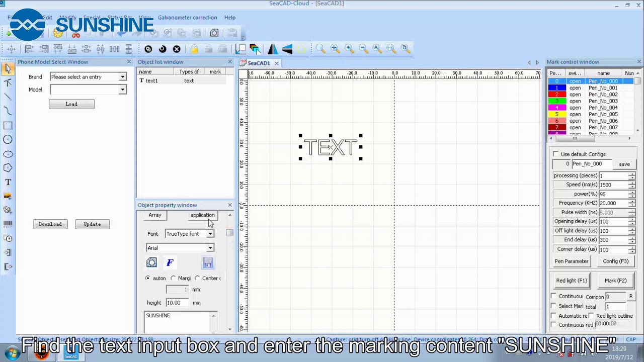Click the black spiral toolbar icon

(163, 49)
